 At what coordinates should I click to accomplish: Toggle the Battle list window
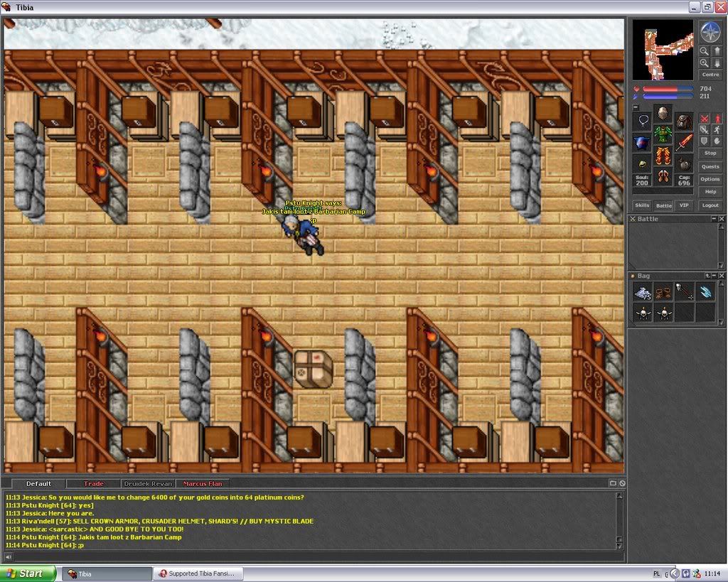663,205
